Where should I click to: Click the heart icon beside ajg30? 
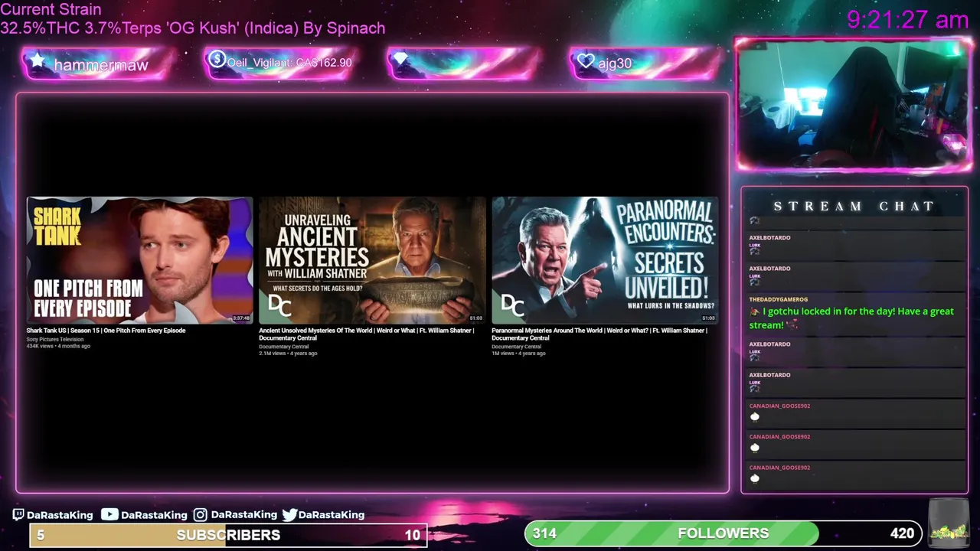[586, 61]
